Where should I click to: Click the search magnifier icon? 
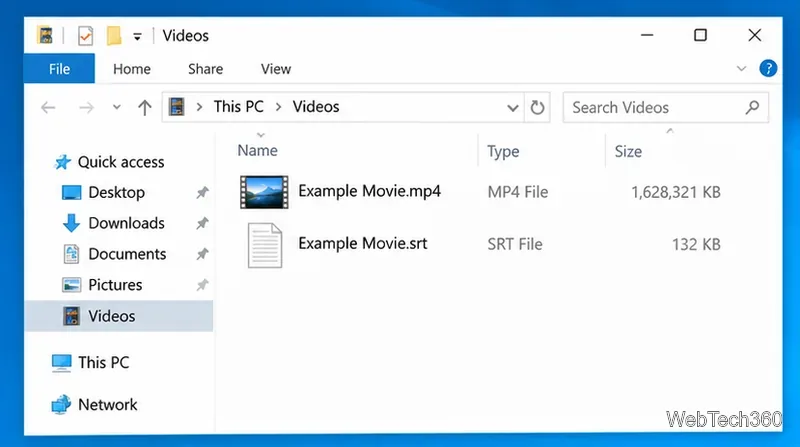coord(752,107)
